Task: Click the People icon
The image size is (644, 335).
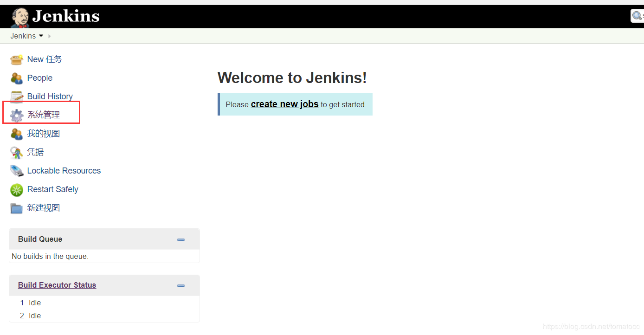Action: tap(17, 78)
